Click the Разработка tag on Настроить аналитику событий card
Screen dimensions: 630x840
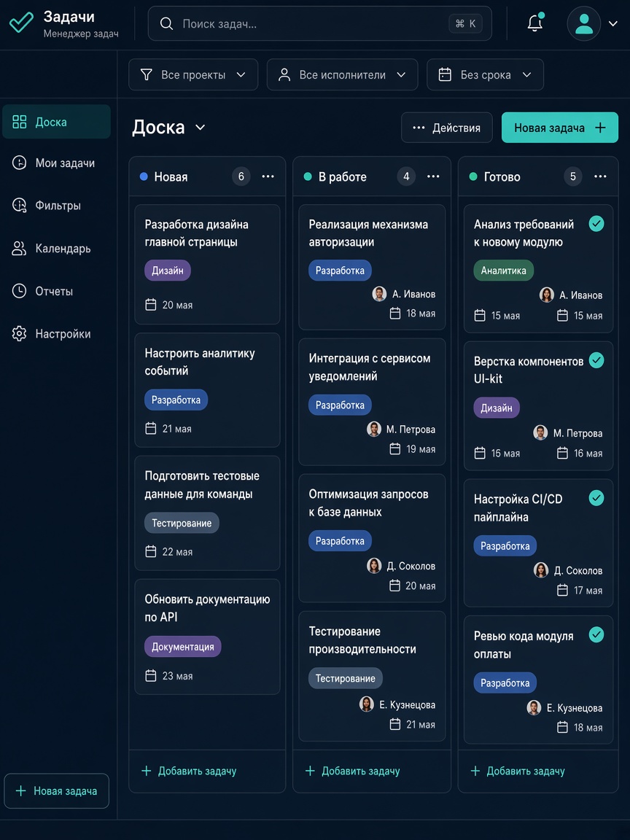[176, 400]
